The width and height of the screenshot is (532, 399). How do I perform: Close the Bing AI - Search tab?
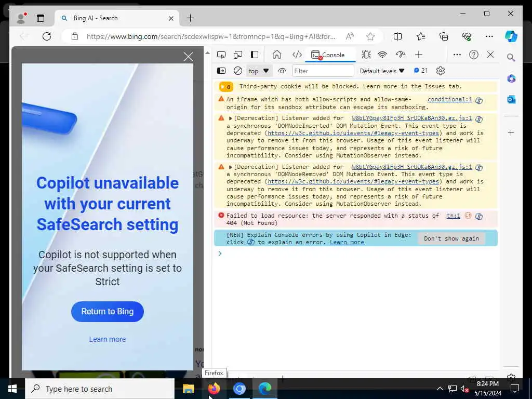click(171, 18)
